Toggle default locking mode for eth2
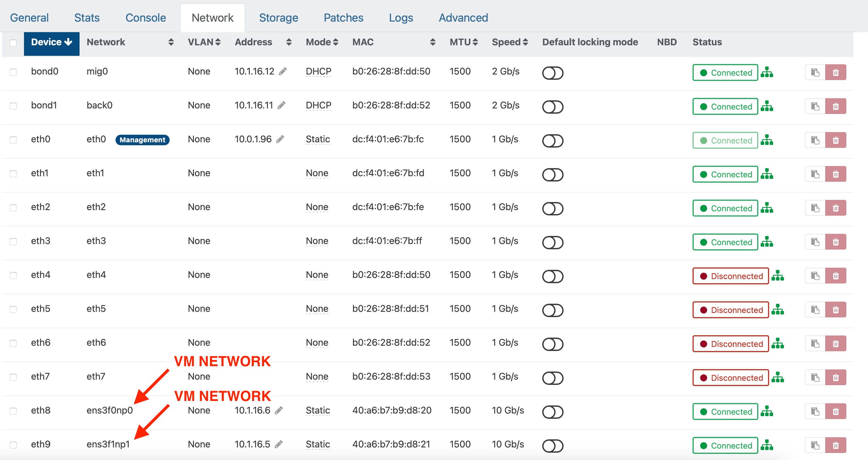Image resolution: width=868 pixels, height=460 pixels. (553, 208)
